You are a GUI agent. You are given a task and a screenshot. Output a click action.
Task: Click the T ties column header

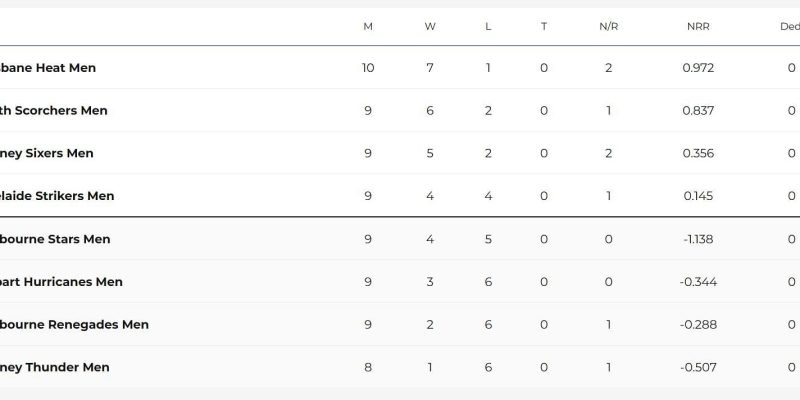(544, 26)
